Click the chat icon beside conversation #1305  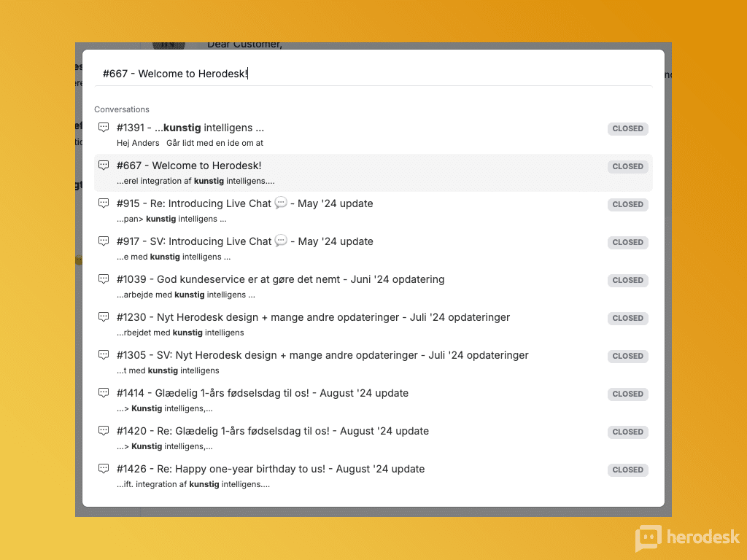(104, 355)
